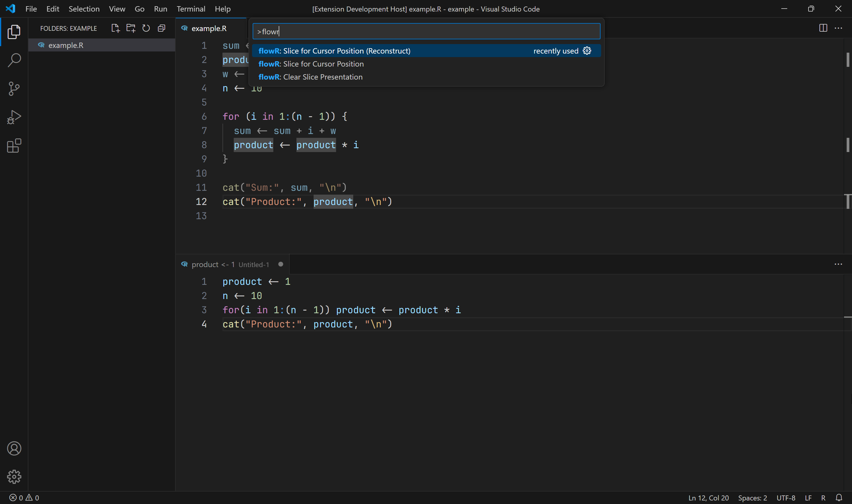Open Run and Debug view
The image size is (852, 504).
coord(14,117)
